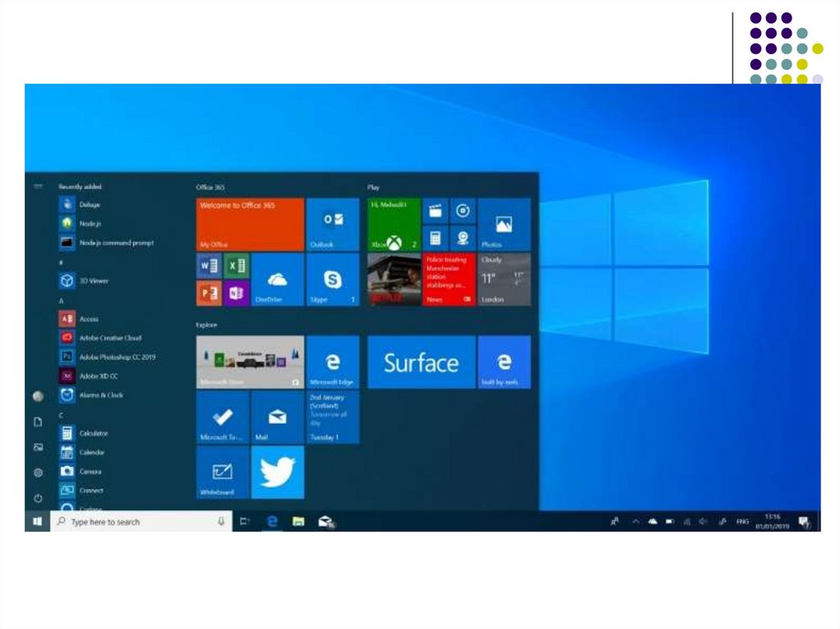The image size is (840, 629).
Task: Open Calculator from the app list
Action: point(84,433)
